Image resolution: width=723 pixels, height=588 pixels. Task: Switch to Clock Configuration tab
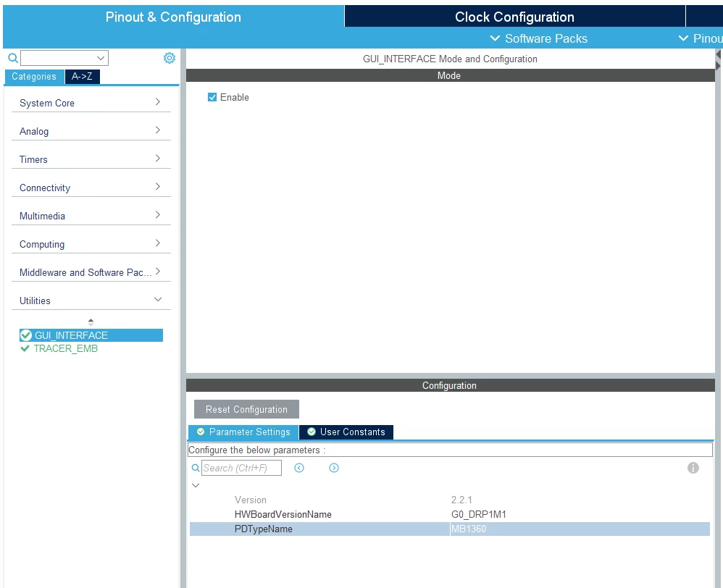click(514, 17)
